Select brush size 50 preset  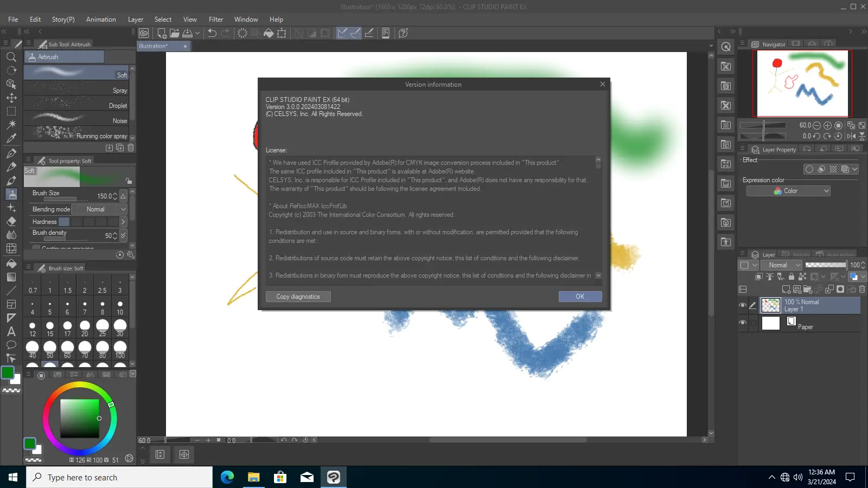click(50, 349)
